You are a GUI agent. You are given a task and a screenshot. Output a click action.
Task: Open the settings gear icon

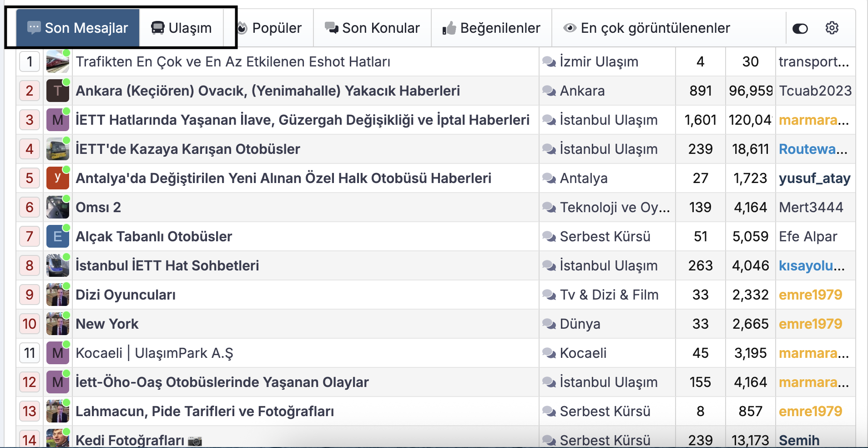click(x=832, y=28)
